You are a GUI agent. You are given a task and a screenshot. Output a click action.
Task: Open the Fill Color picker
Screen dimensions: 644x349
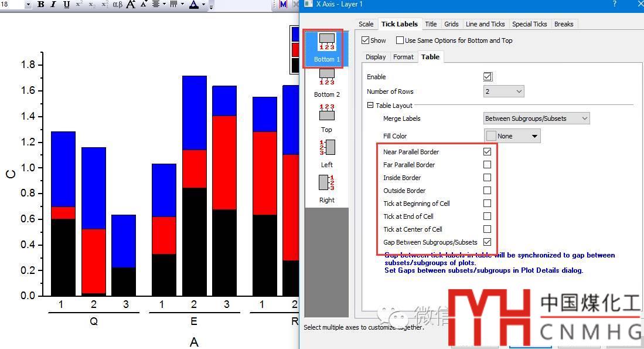512,136
